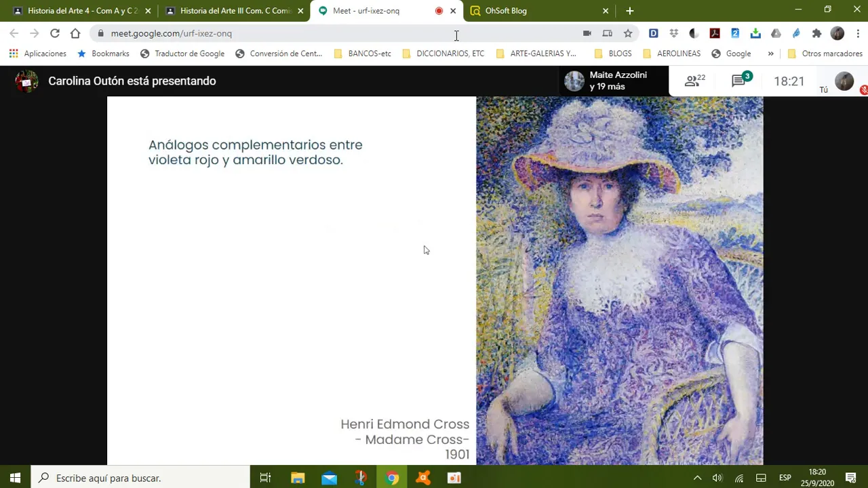The height and width of the screenshot is (488, 868).
Task: Close the Historia del Arte 4 tab
Action: [148, 11]
